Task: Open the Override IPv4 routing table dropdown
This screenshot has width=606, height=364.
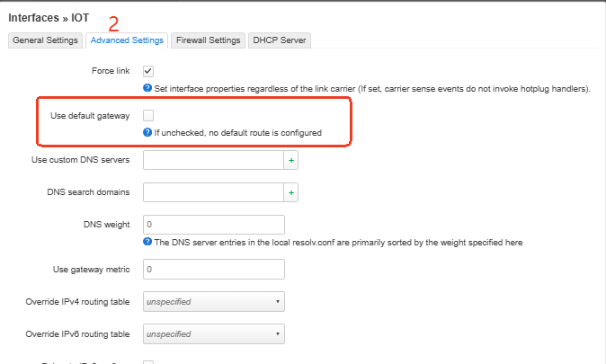Action: (x=214, y=301)
